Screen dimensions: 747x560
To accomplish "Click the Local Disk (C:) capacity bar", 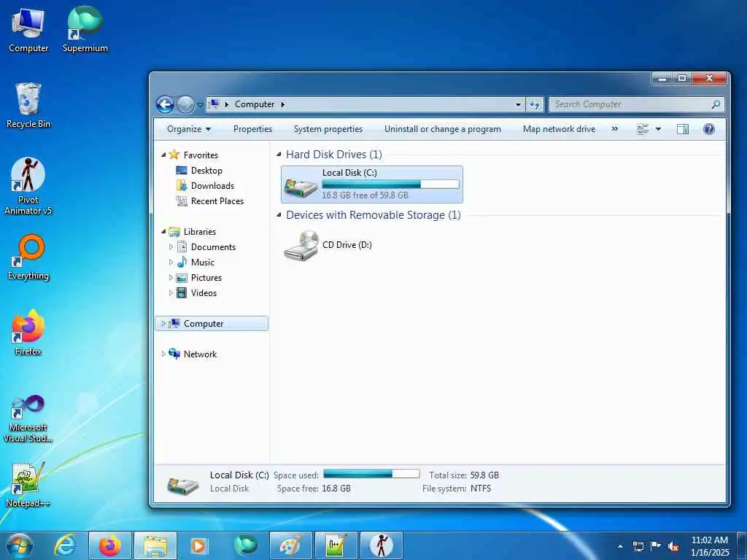I will tap(391, 184).
